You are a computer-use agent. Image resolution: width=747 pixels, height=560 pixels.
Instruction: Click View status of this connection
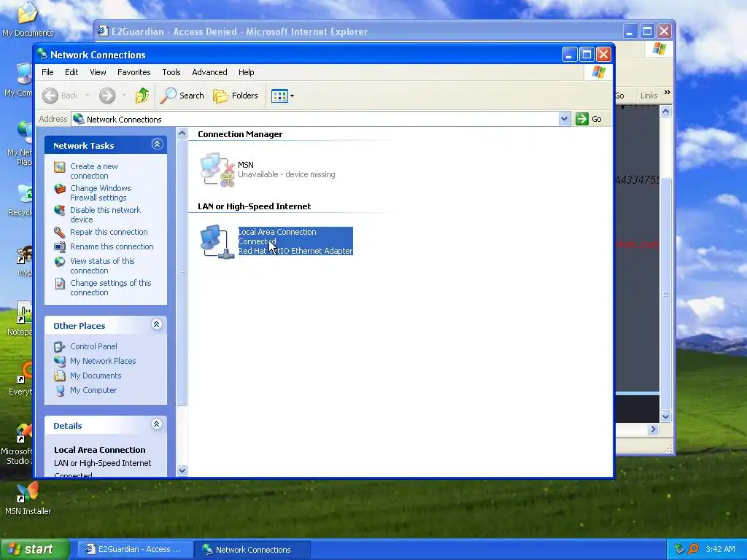(102, 265)
